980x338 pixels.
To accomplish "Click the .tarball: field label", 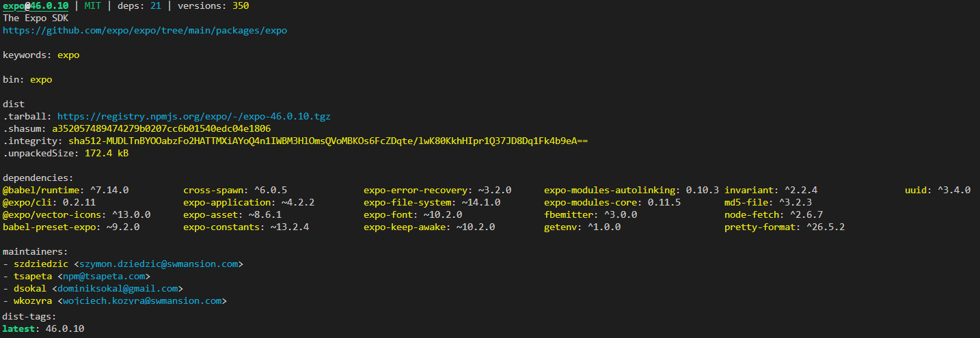I will point(27,117).
